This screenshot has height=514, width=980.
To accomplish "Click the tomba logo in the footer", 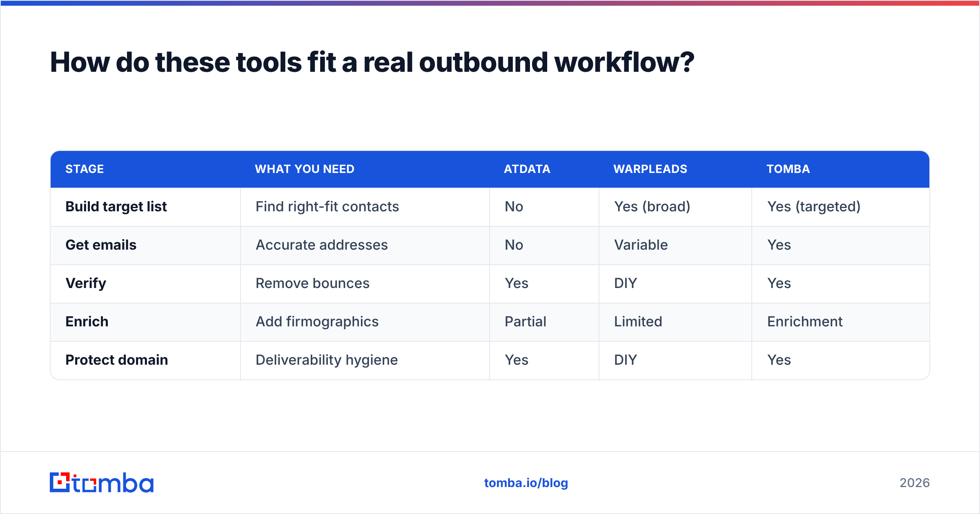I will pos(102,483).
